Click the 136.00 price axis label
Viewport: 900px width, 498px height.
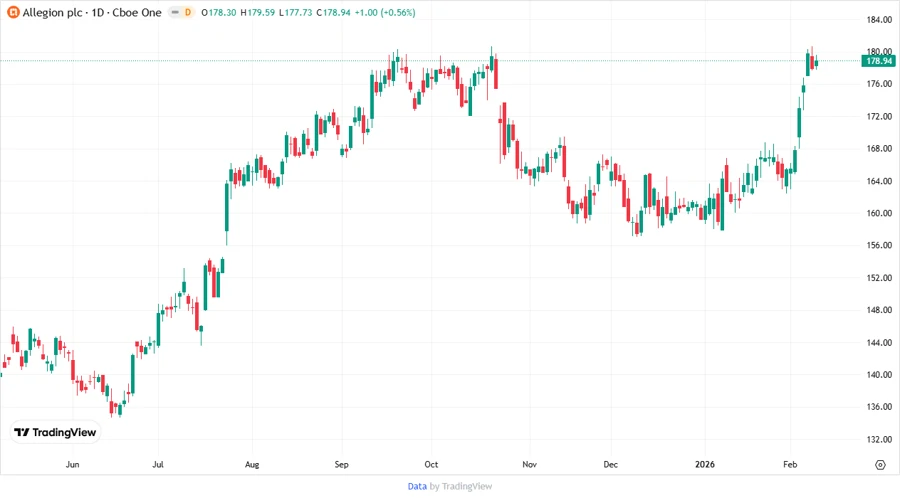pyautogui.click(x=879, y=407)
